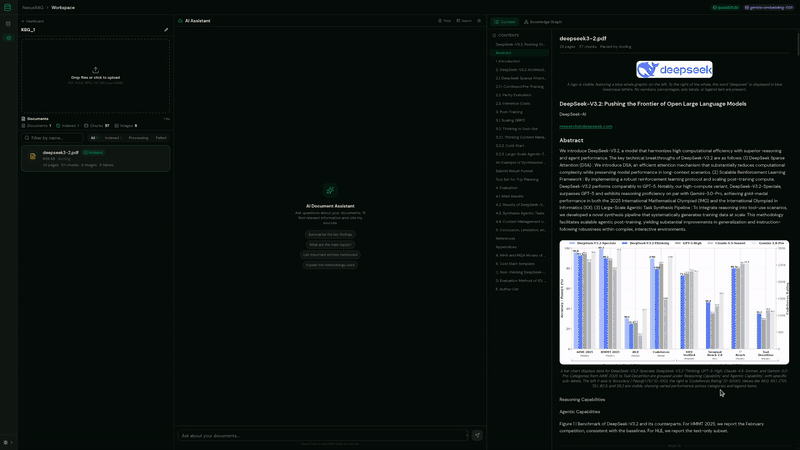800x450 pixels.
Task: Click 'What are the main topics?' suggestion
Action: (x=330, y=244)
